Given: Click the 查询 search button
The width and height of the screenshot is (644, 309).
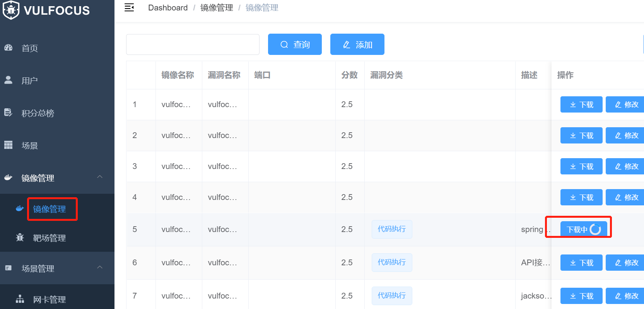Looking at the screenshot, I should (295, 44).
